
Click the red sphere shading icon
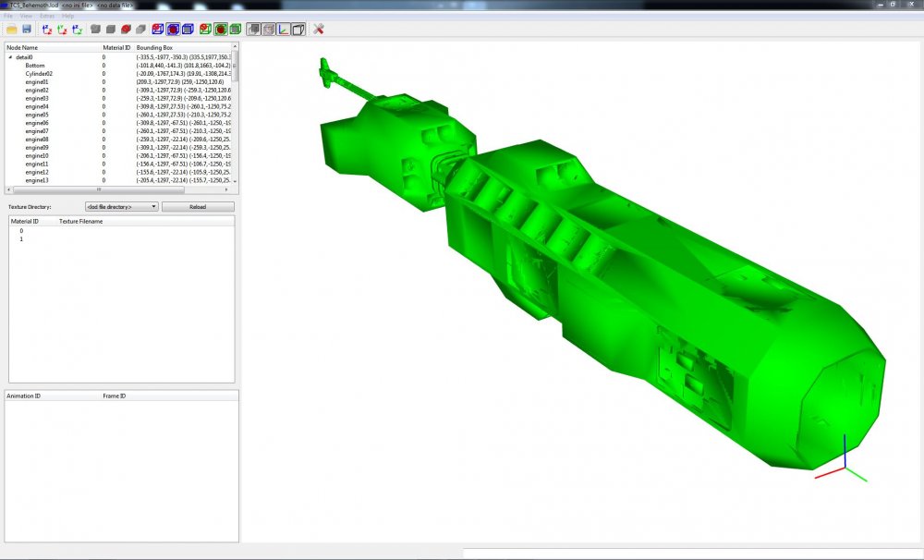point(126,29)
